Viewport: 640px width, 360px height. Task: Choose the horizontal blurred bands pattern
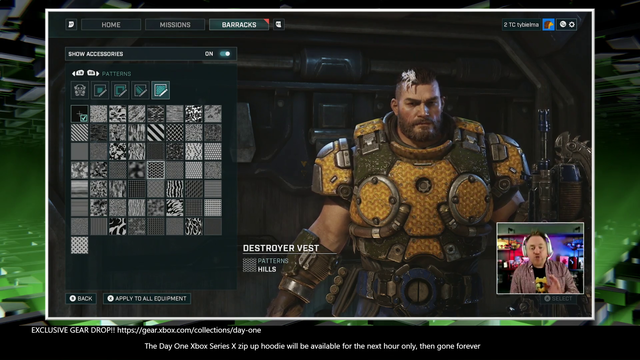pos(80,189)
